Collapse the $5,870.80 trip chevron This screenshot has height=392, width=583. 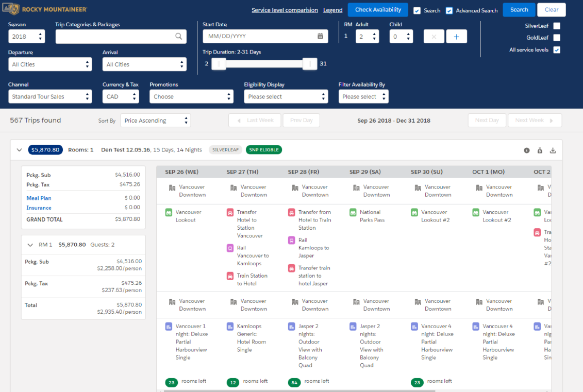click(20, 150)
